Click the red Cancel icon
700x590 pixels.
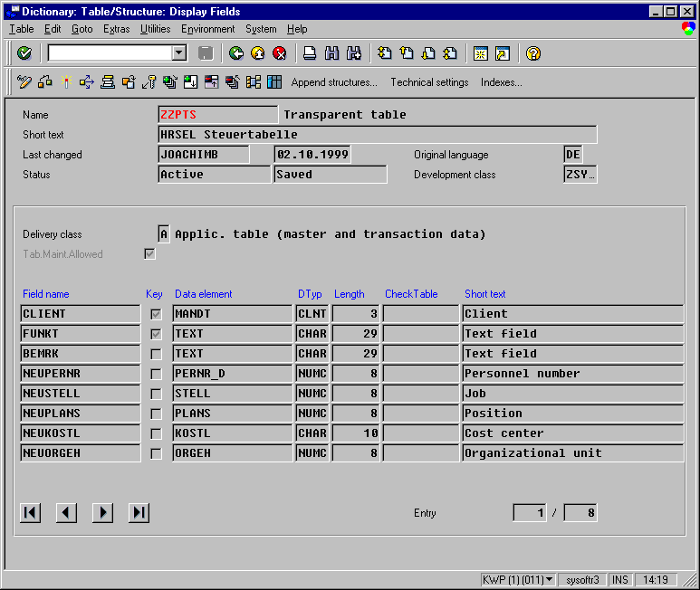(x=280, y=53)
